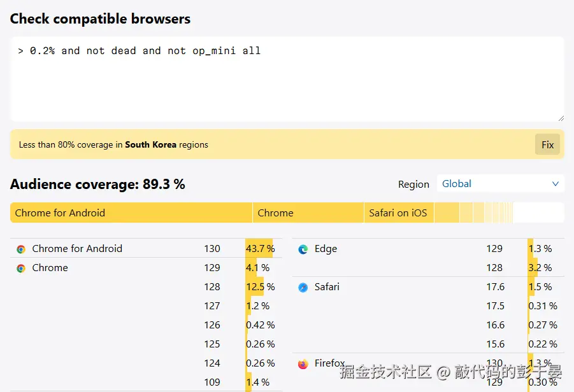Select Chrome for Android segment in coverage bar
Screen dimensions: 574x392
(131, 213)
